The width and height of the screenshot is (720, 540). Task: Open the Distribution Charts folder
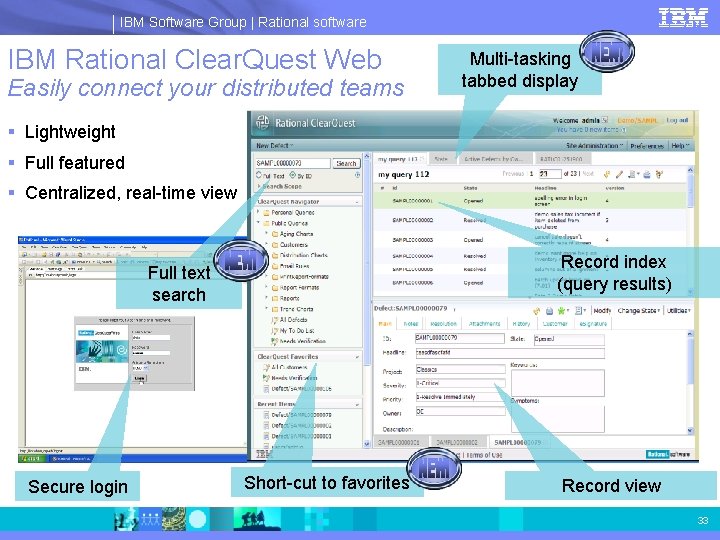[x=303, y=255]
